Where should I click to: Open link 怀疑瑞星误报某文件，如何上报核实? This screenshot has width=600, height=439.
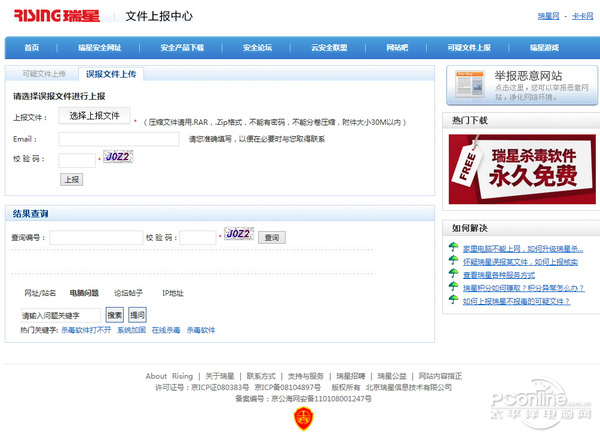click(x=520, y=262)
